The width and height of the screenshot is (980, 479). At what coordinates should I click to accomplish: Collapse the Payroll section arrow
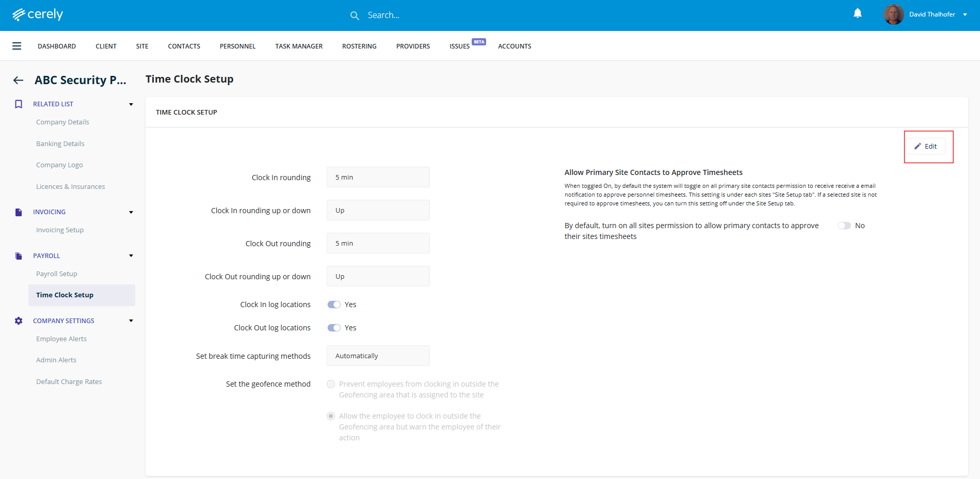(x=131, y=256)
